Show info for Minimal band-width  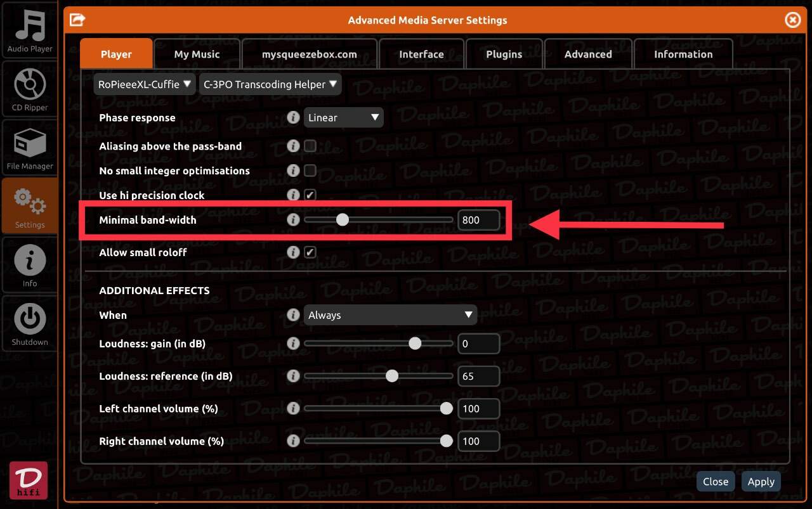(293, 220)
